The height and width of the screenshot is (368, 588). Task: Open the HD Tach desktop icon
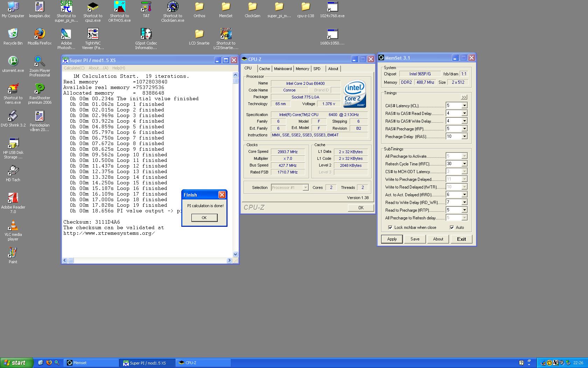13,173
